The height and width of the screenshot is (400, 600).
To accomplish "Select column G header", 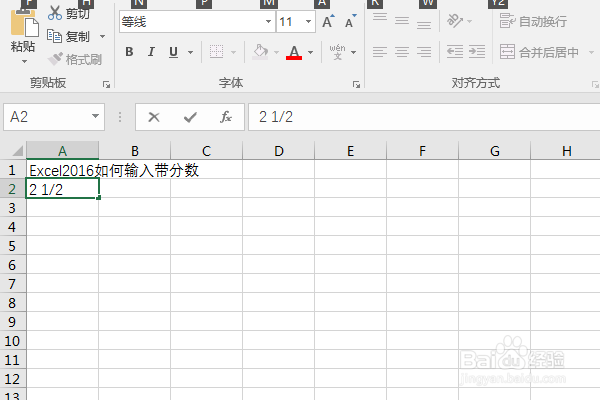I will [494, 151].
